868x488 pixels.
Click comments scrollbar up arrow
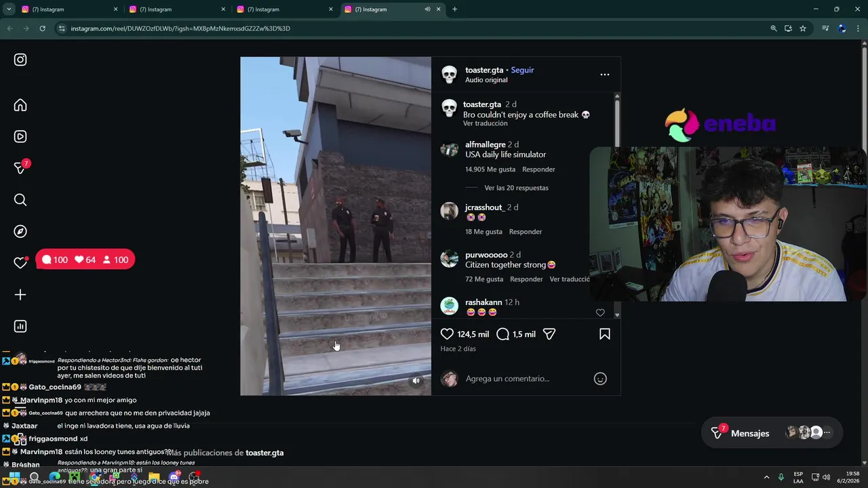point(617,96)
